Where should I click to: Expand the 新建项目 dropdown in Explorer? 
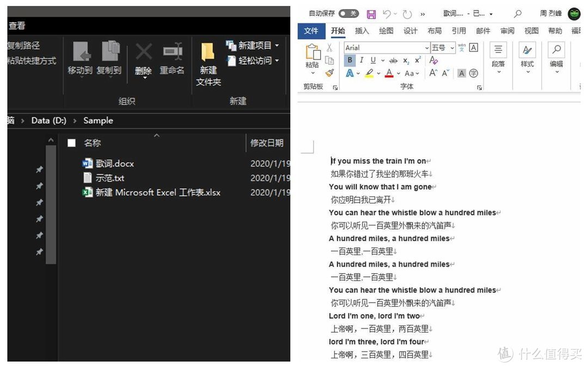277,45
